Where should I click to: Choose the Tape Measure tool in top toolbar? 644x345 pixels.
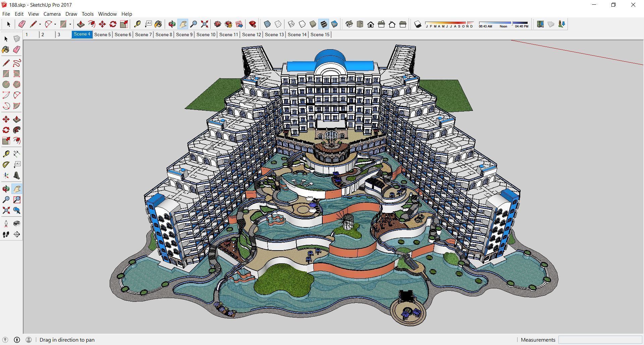(x=137, y=24)
